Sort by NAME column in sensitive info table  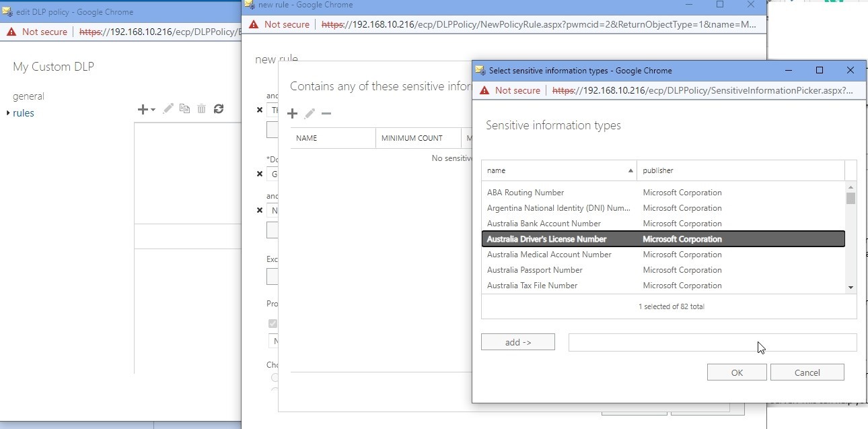(333, 138)
